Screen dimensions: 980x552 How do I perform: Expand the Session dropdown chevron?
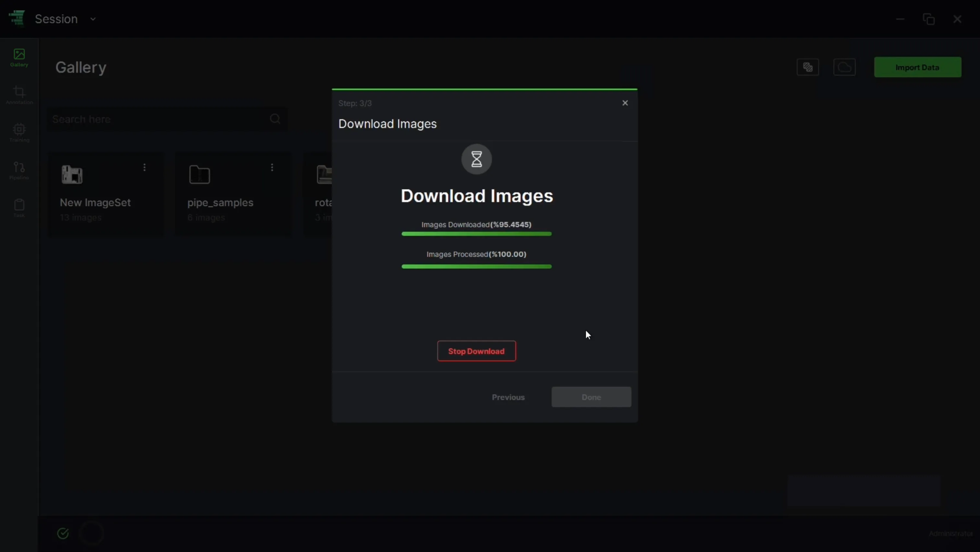93,19
